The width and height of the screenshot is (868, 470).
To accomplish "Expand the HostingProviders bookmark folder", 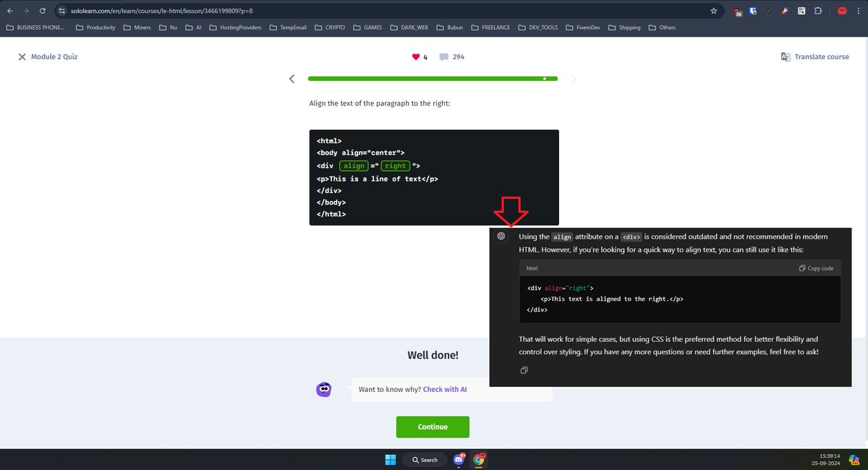I will coord(235,27).
